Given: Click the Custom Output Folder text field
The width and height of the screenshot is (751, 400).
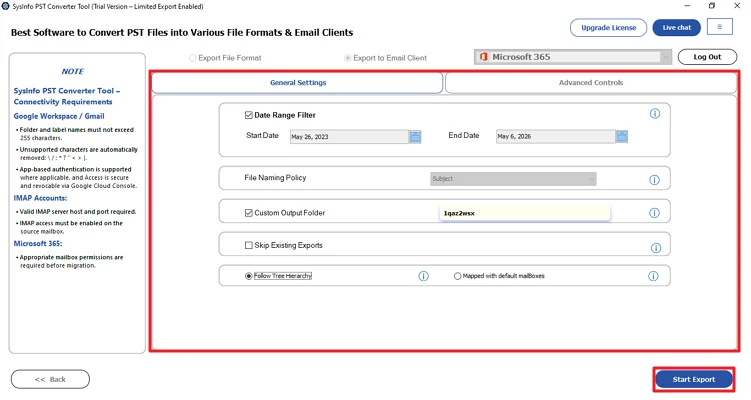Looking at the screenshot, I should [x=525, y=213].
